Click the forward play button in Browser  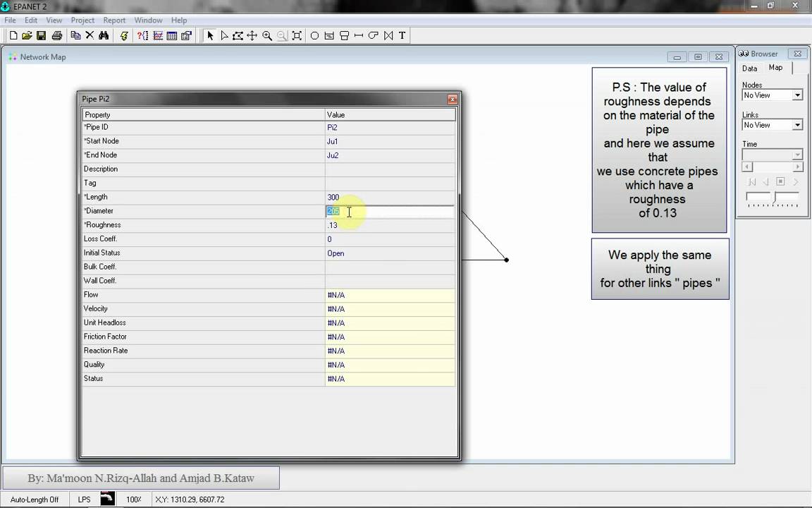click(x=795, y=181)
